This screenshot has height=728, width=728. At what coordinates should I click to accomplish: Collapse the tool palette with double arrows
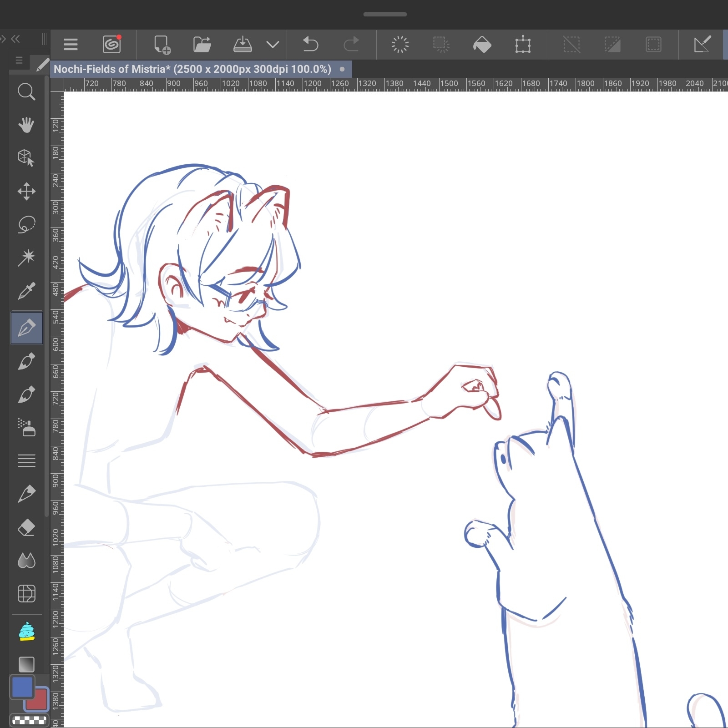point(15,39)
